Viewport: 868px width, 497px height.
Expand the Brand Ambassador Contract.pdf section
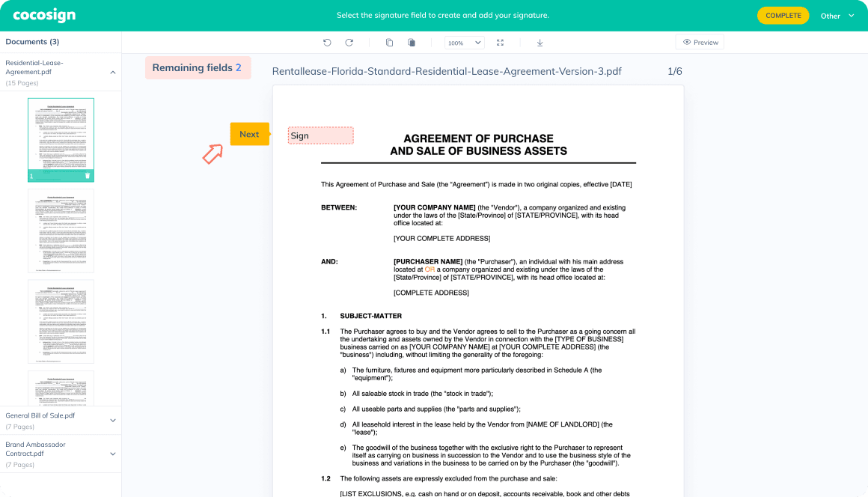pos(113,454)
